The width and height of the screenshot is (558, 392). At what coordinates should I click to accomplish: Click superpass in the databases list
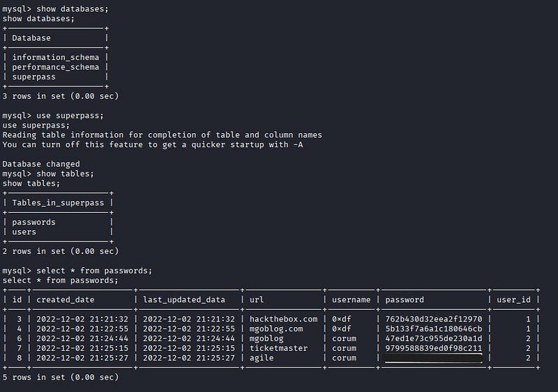(33, 77)
